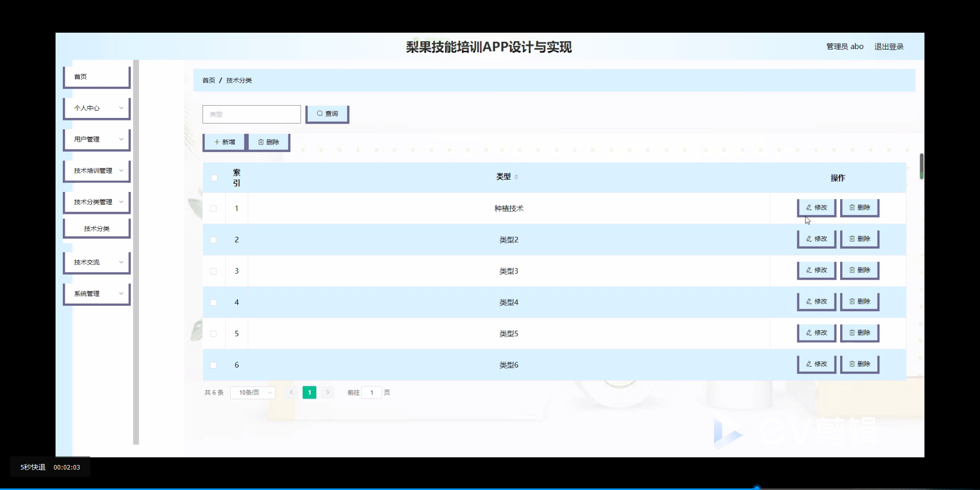Check the select-all checkbox in the table header
This screenshot has width=980, height=490.
(214, 178)
